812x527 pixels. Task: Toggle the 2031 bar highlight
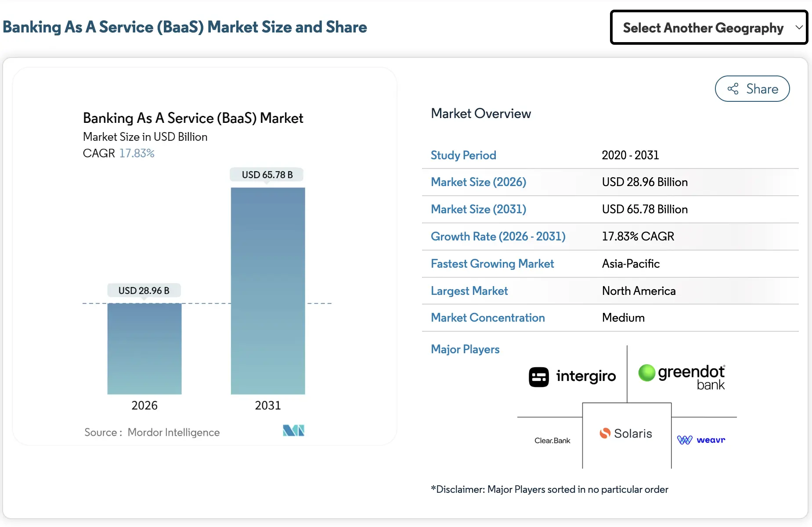(267, 290)
